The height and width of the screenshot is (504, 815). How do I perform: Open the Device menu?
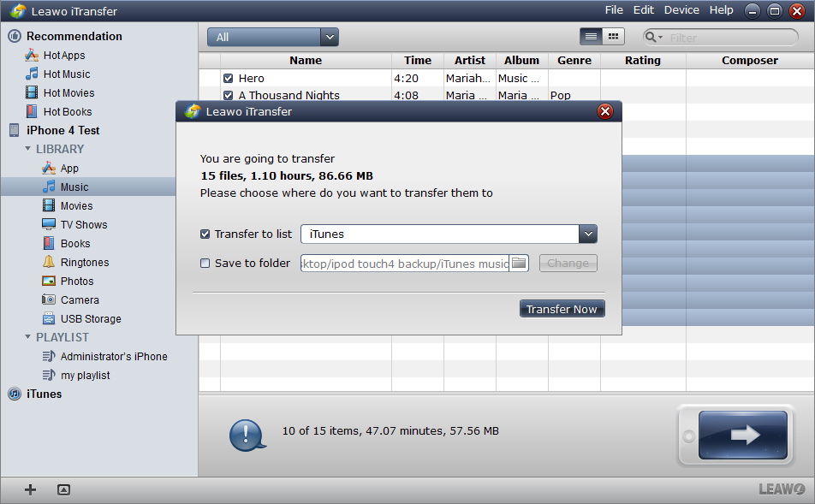(x=681, y=10)
